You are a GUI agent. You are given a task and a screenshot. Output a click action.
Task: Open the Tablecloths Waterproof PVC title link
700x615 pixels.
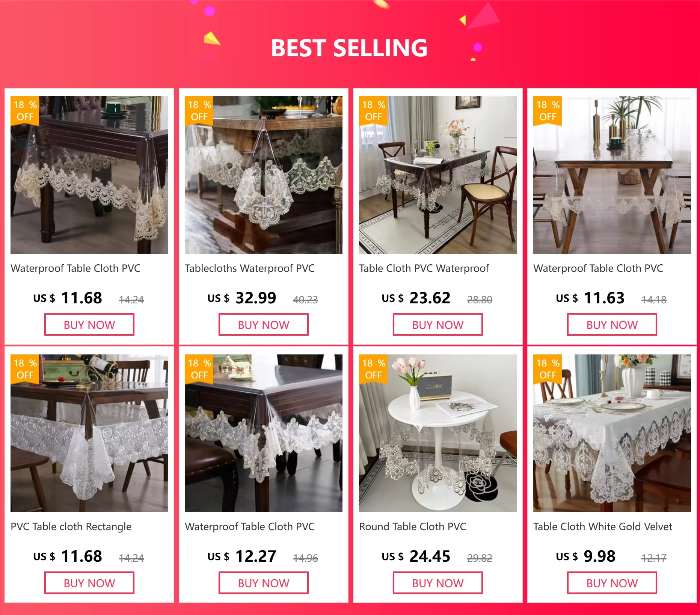249,268
